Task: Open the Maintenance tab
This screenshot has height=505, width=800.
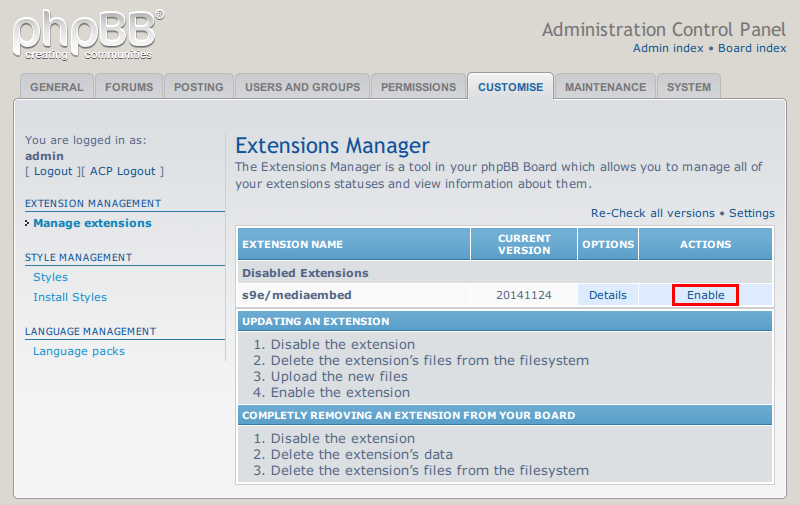Action: (605, 87)
